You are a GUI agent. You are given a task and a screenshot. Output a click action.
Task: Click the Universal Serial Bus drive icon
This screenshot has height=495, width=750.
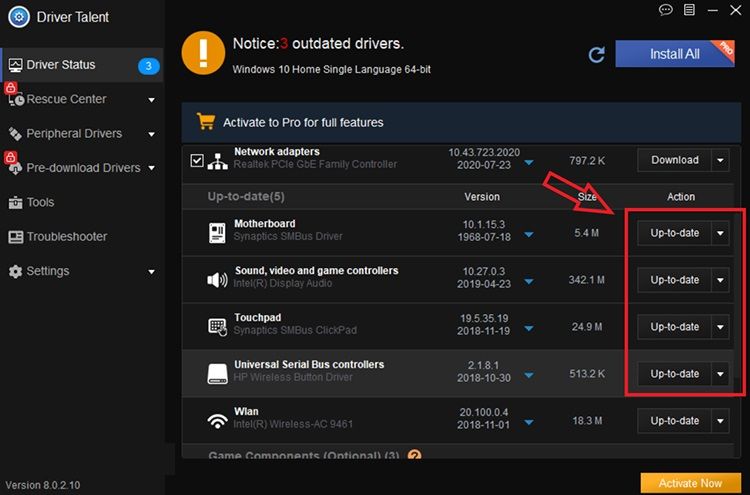click(x=217, y=374)
